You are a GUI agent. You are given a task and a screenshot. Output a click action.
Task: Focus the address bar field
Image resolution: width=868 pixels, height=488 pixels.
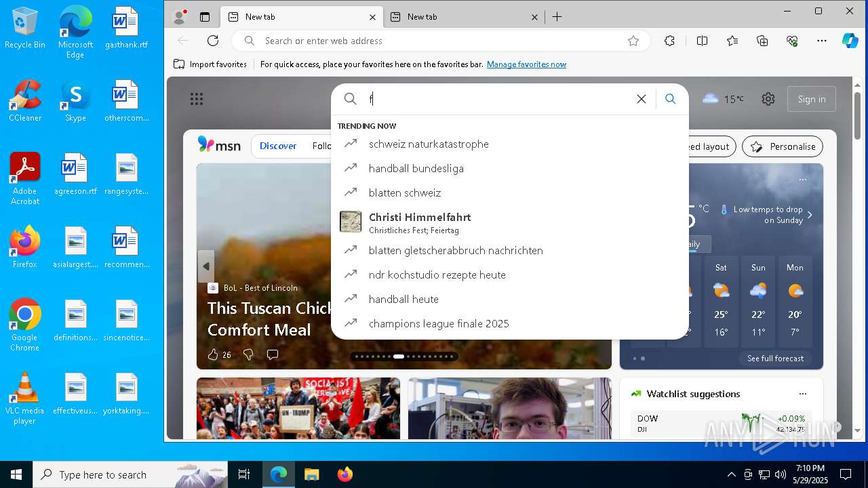pyautogui.click(x=441, y=41)
